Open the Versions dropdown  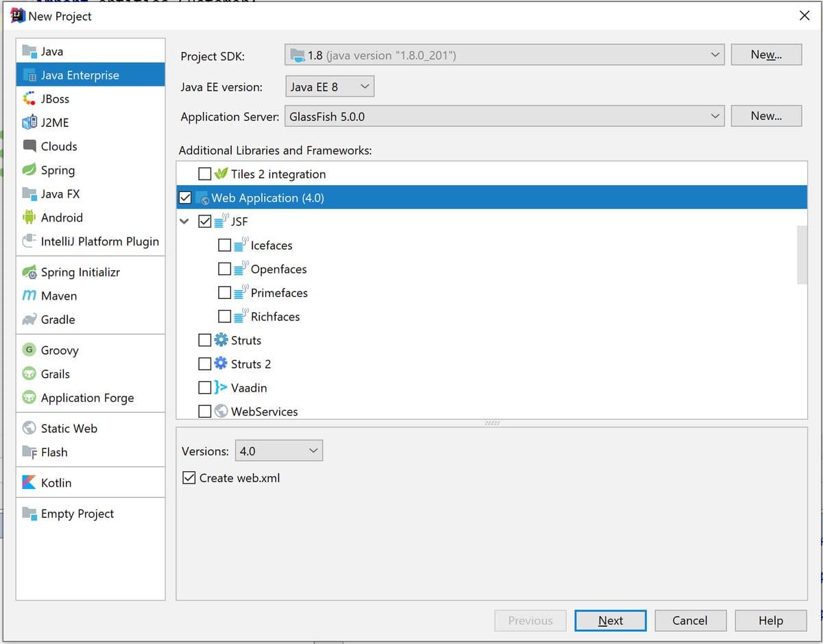click(x=278, y=451)
